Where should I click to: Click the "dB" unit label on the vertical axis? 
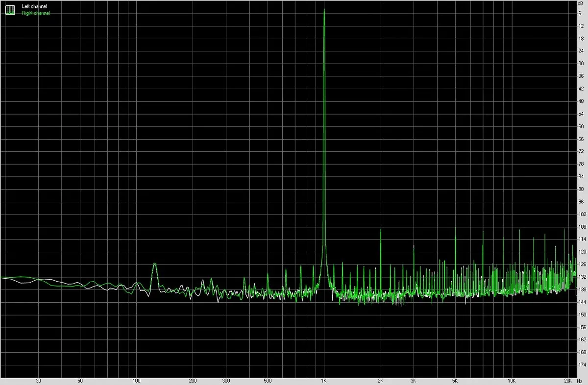pos(581,3)
